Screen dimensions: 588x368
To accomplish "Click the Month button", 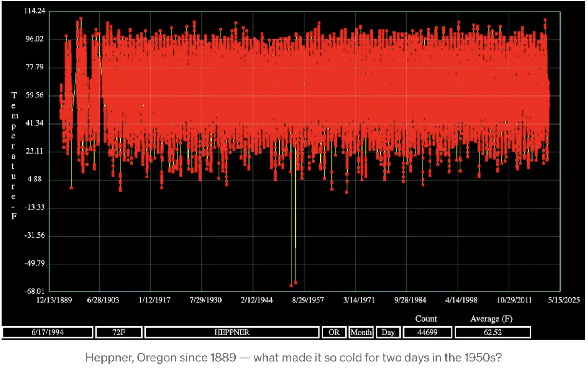I will pyautogui.click(x=361, y=332).
